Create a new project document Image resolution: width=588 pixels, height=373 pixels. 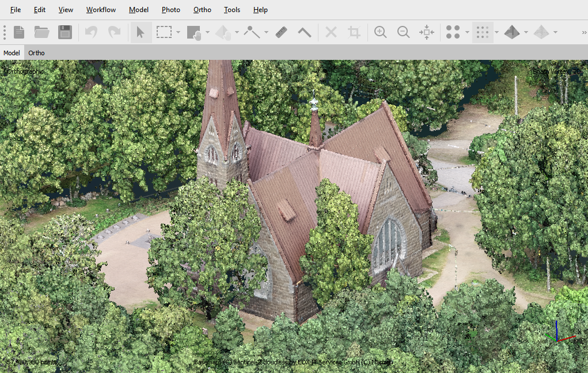[19, 32]
